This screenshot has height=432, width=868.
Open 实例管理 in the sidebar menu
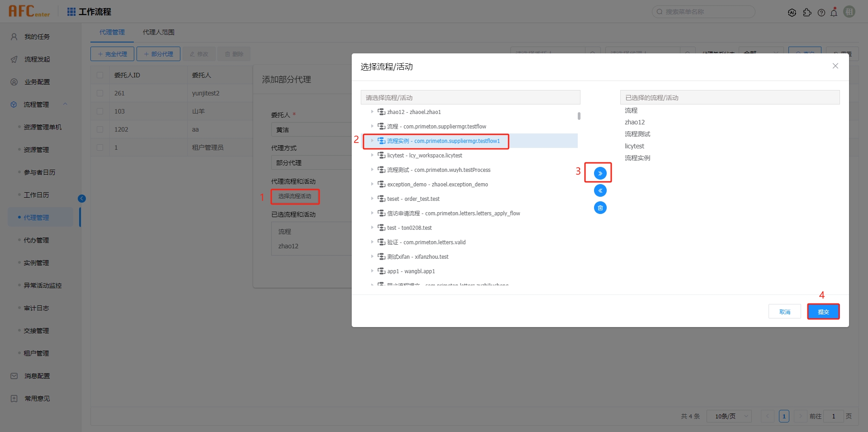[36, 263]
